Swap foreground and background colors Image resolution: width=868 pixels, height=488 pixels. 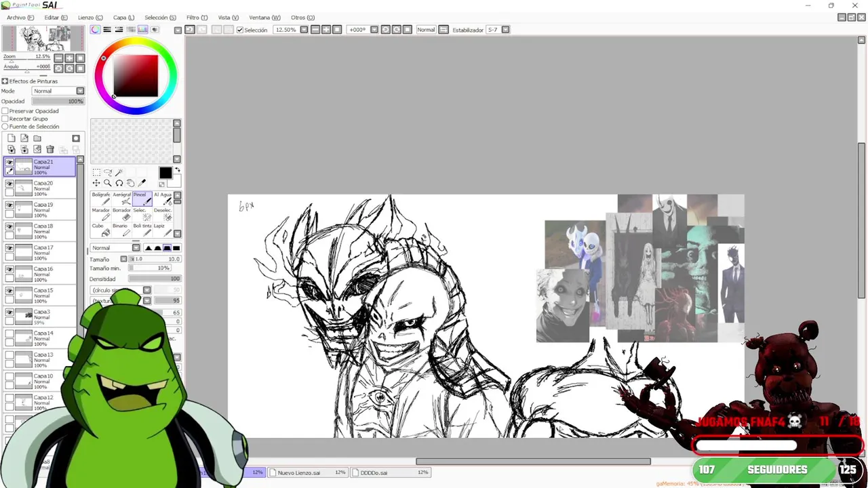178,169
